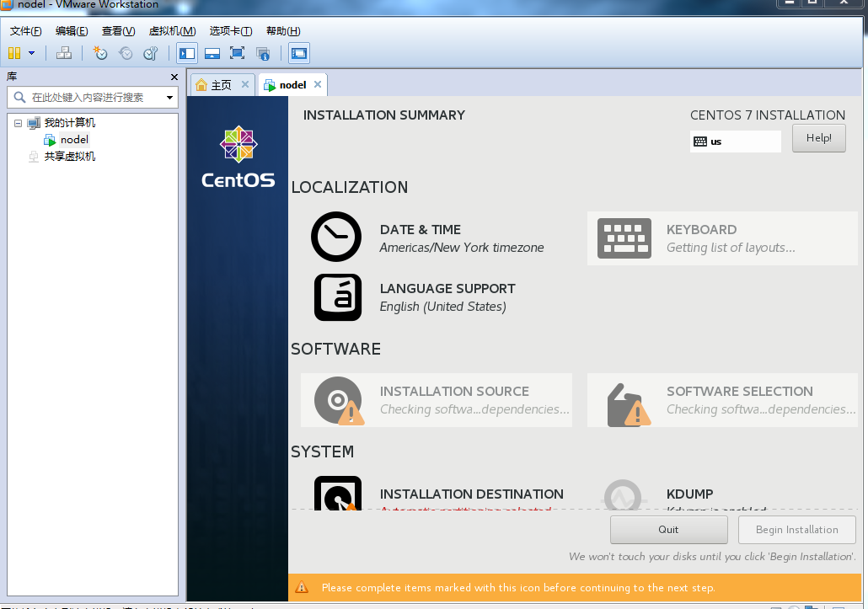This screenshot has height=609, width=868.
Task: Take a snapshot using the snapshot icon
Action: pyautogui.click(x=100, y=53)
